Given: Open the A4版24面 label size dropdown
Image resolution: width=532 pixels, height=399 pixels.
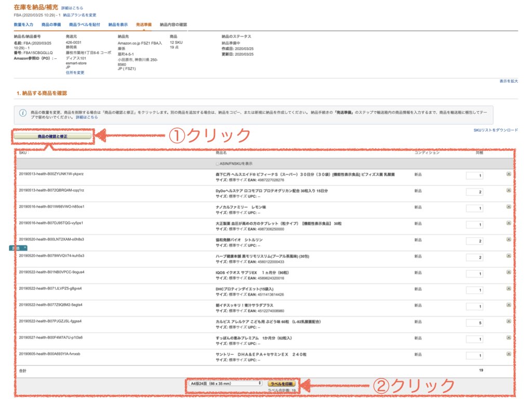Looking at the screenshot, I should tap(225, 383).
